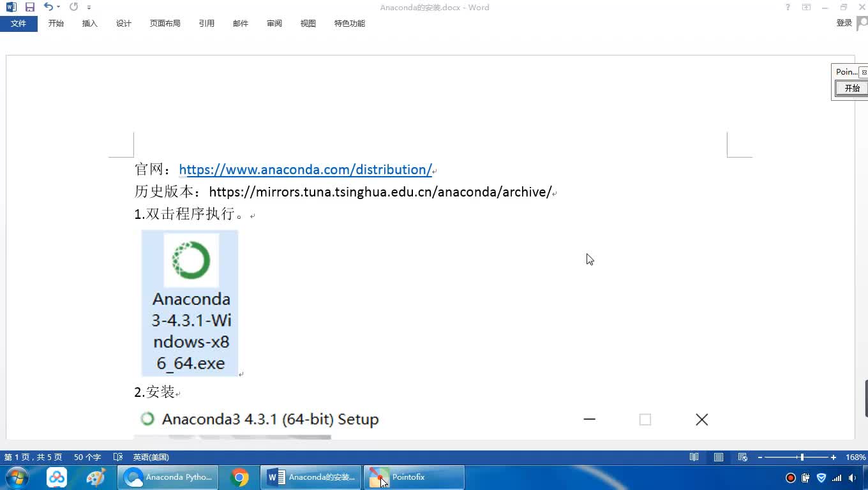The image size is (868, 490).
Task: Switch to the 插入 (Insert) ribbon tab
Action: [x=90, y=24]
